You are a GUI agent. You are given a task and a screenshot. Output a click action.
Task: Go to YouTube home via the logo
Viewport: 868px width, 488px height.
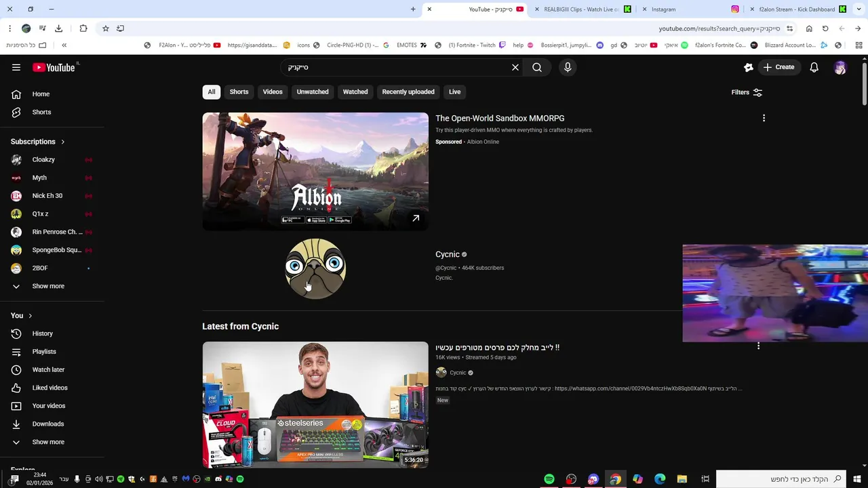(54, 67)
